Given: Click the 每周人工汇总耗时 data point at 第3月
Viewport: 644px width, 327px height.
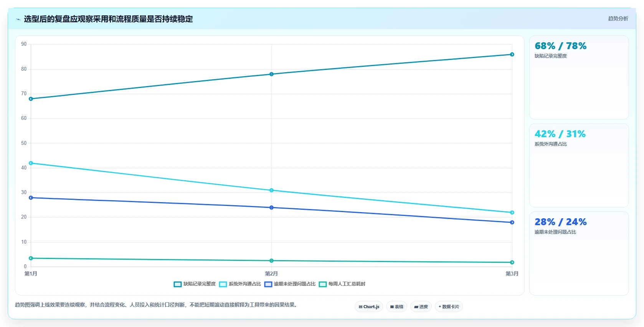Looking at the screenshot, I should [512, 262].
